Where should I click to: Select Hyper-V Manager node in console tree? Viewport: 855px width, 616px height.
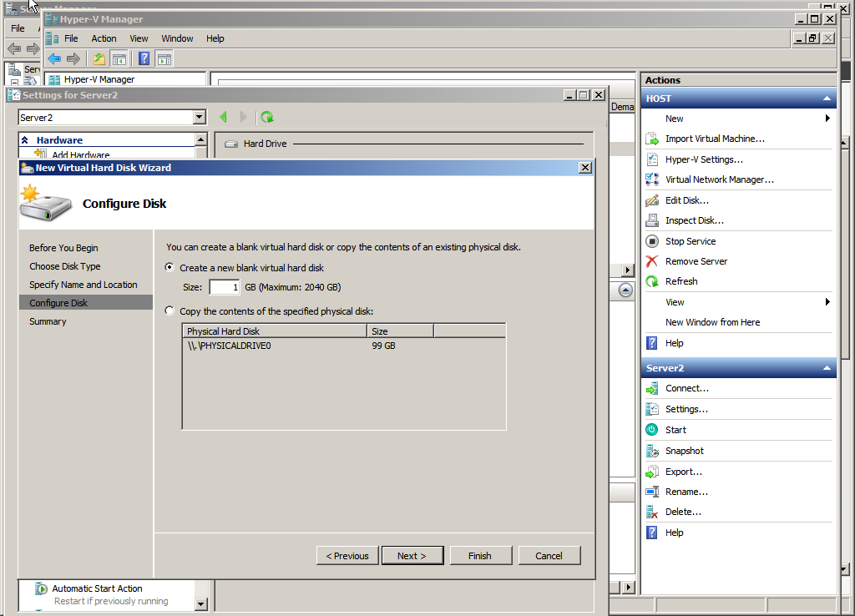coord(99,79)
